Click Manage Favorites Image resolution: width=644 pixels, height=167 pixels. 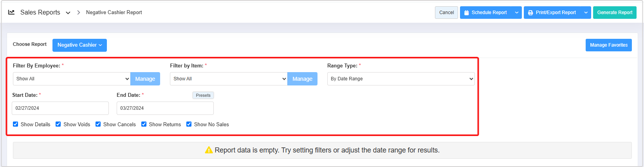(608, 45)
